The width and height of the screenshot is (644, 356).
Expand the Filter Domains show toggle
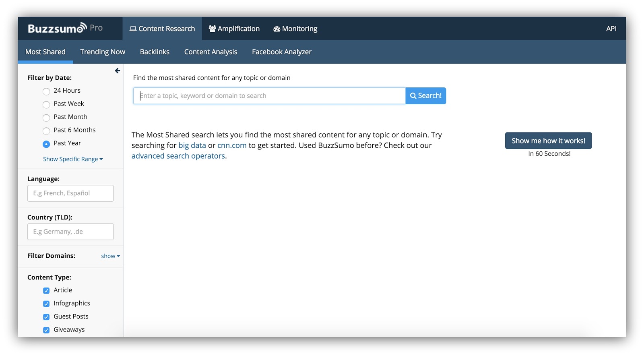tap(110, 256)
